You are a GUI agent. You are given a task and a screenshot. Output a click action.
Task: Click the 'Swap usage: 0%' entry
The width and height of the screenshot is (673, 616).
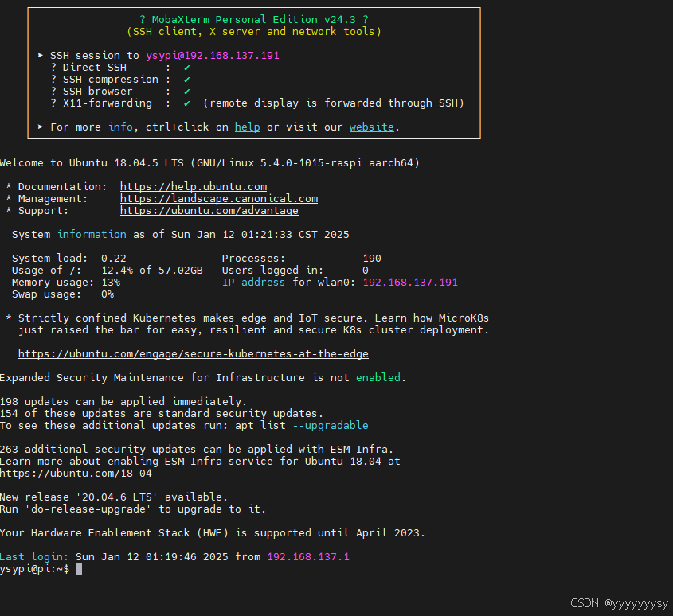63,294
